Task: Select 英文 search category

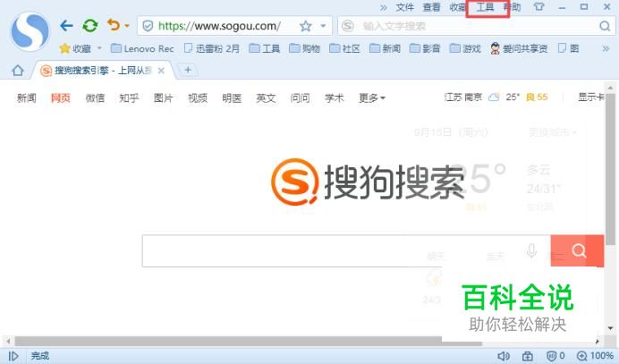Action: [266, 97]
